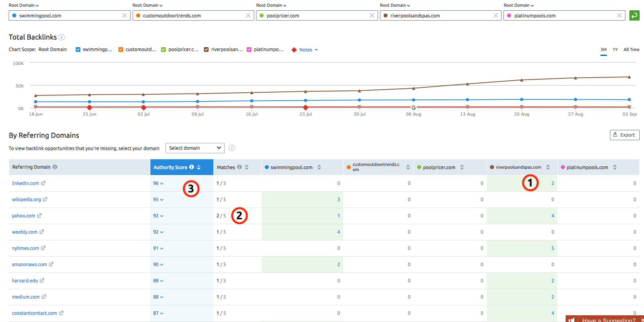This screenshot has width=644, height=322.
Task: Open medium.com external link icon
Action: point(44,297)
